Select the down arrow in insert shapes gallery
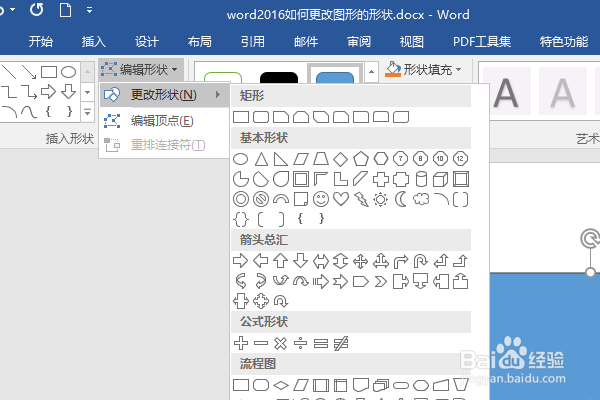The height and width of the screenshot is (400, 600). (68, 91)
